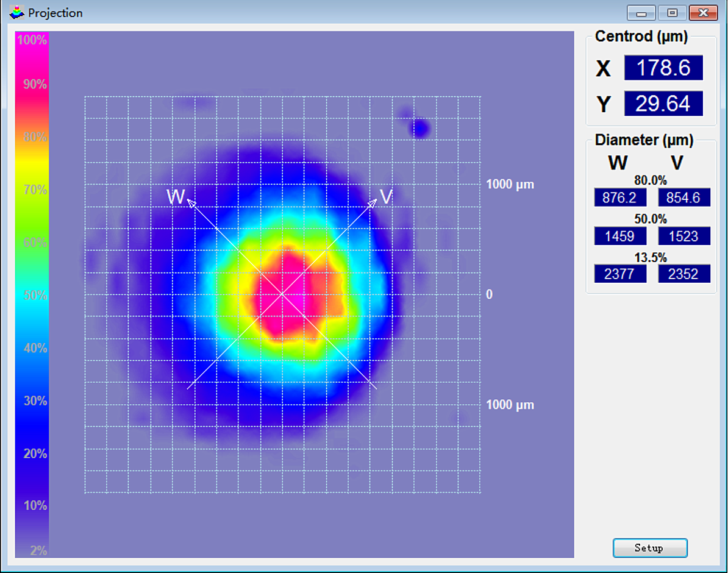Click the W axis arrowhead on the plot
728x573 pixels.
click(x=190, y=201)
